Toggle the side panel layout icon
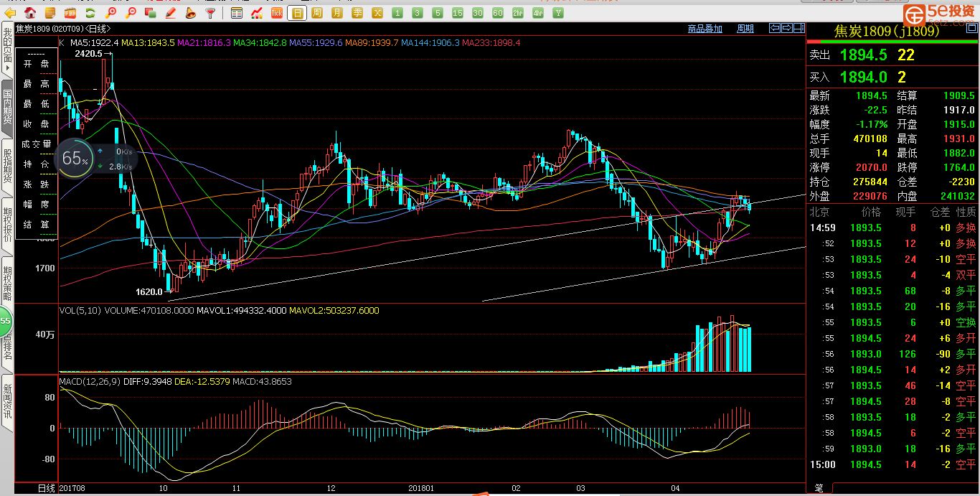 (798, 28)
